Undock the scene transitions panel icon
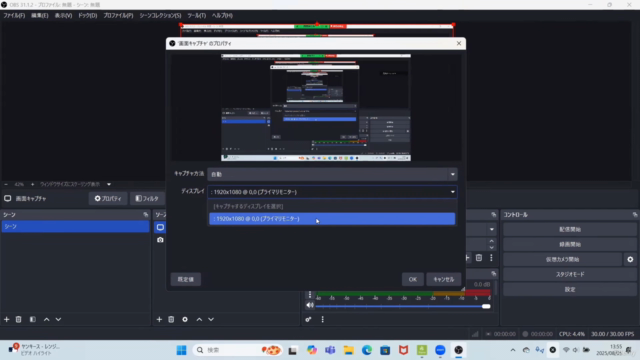640x360 pixels. click(493, 215)
